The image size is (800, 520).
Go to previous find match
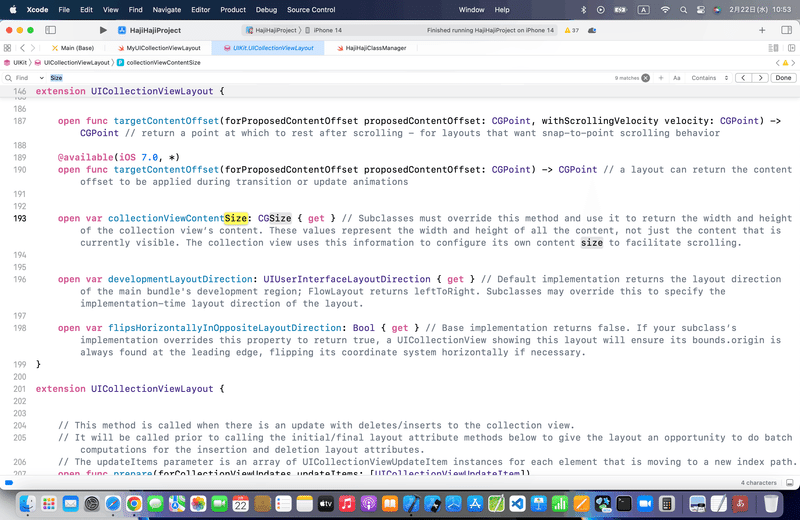pos(743,78)
